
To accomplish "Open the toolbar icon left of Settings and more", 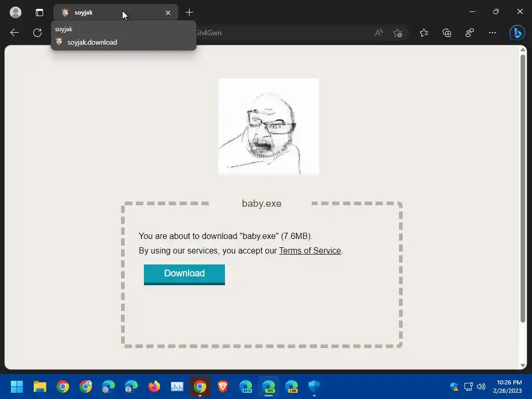I will [470, 33].
